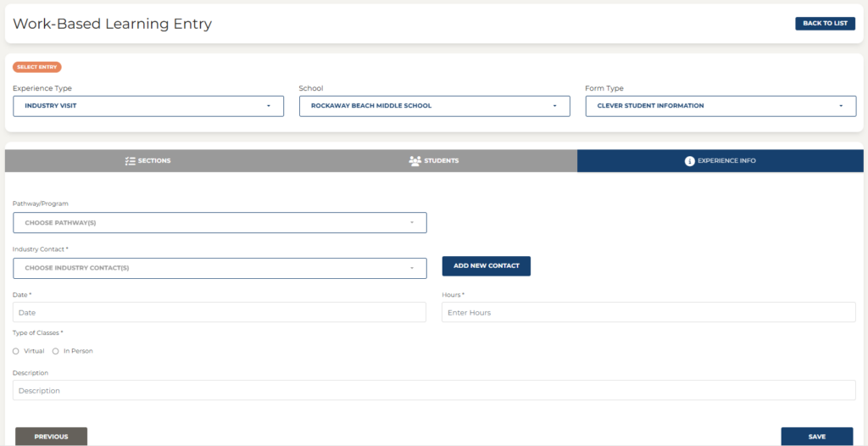This screenshot has height=446, width=868.
Task: Open the Choose Pathway(s) dropdown
Action: pos(220,223)
